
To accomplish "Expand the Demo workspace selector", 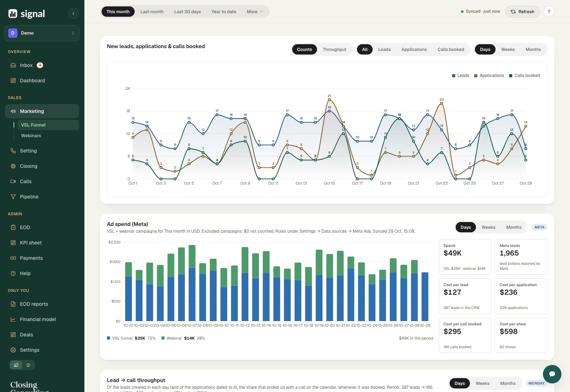I will 42,33.
